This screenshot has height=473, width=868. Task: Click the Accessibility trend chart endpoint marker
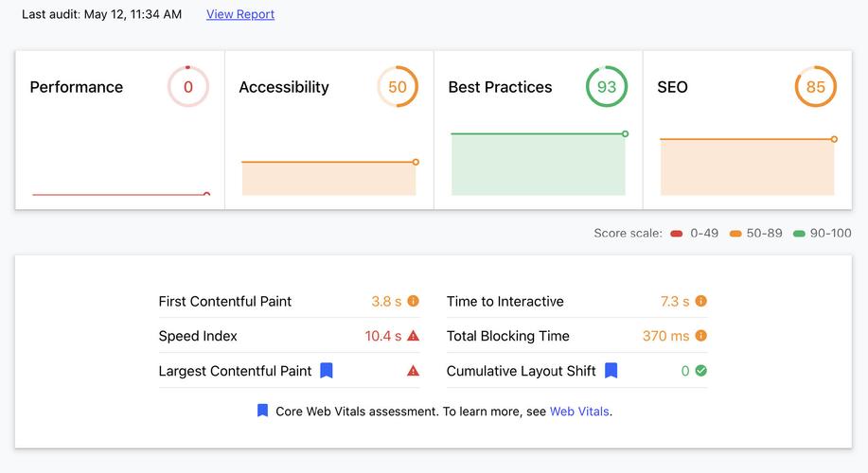point(416,162)
